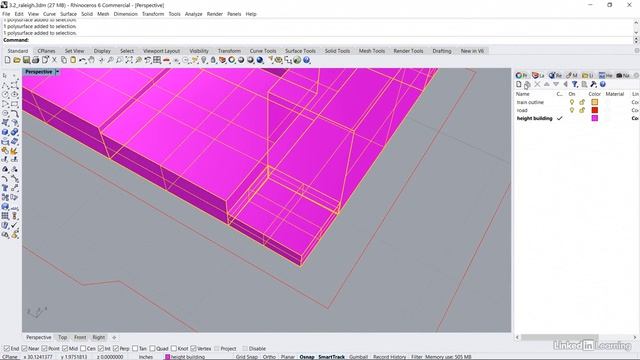Click the blue Render sphere icon
640x360 pixels.
(x=260, y=60)
